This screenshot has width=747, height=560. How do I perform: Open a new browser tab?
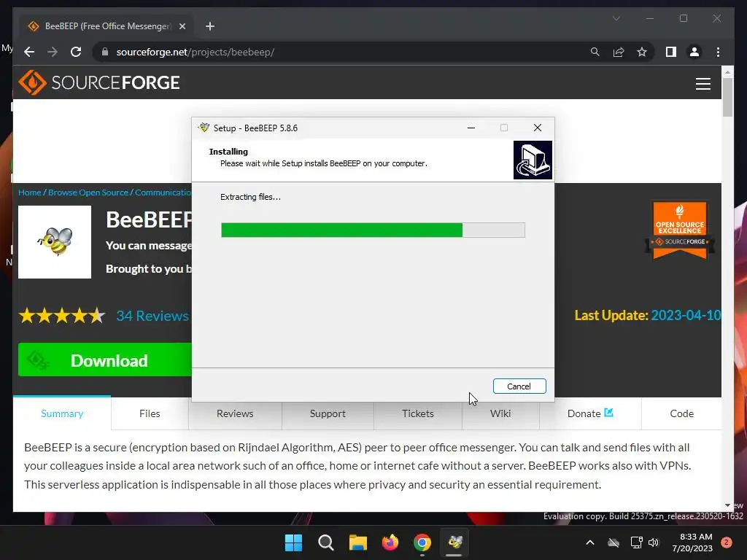pos(210,26)
